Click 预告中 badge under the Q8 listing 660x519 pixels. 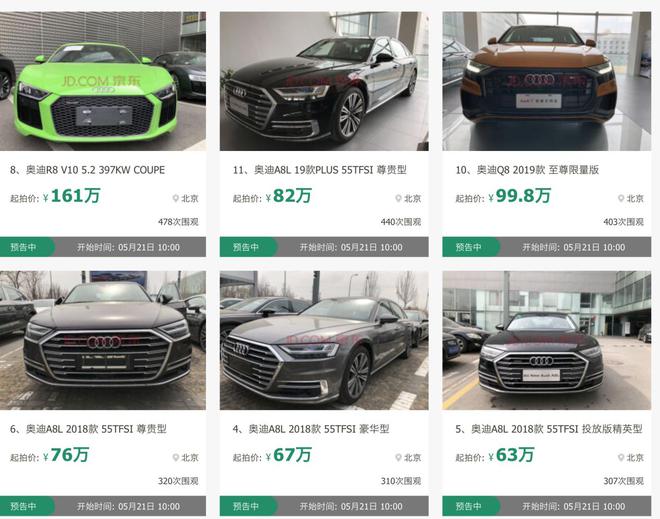[470, 247]
